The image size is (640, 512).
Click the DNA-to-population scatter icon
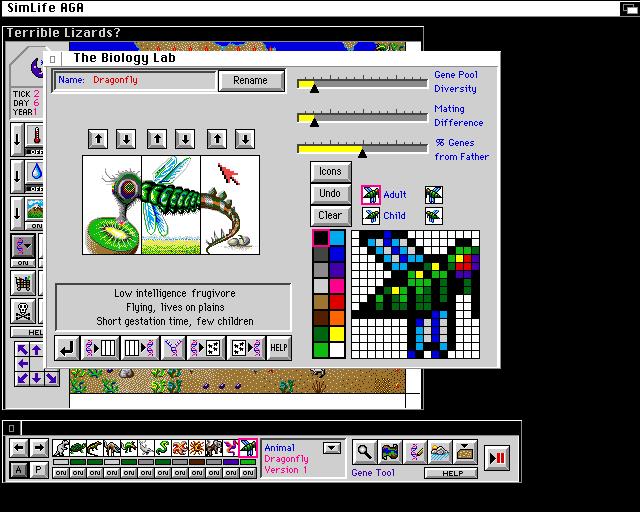coord(206,348)
